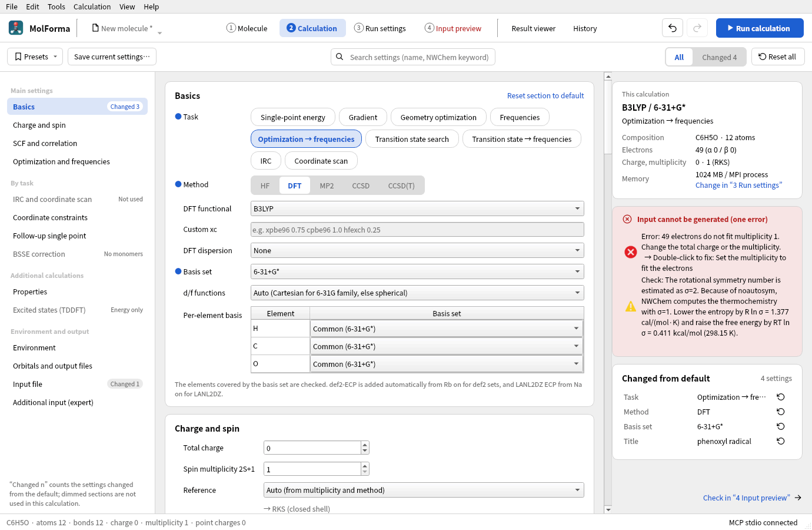Image resolution: width=812 pixels, height=530 pixels.
Task: Select the Single-point energy task
Action: click(293, 117)
